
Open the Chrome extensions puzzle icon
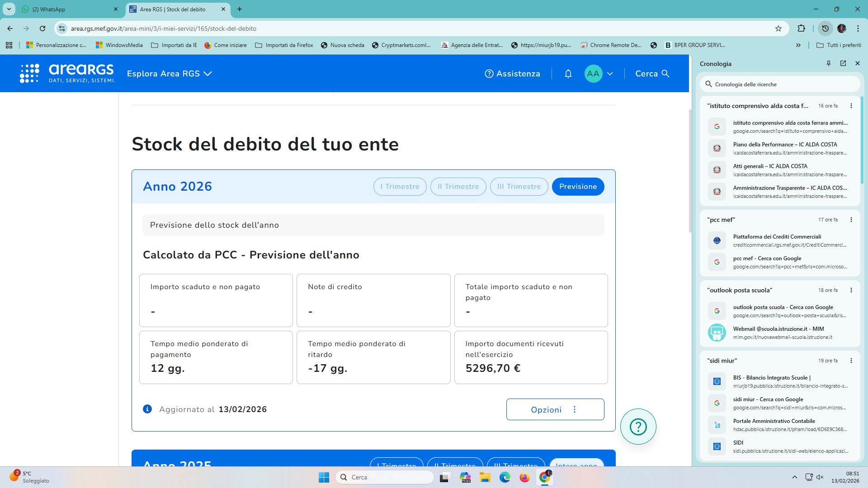click(x=801, y=28)
